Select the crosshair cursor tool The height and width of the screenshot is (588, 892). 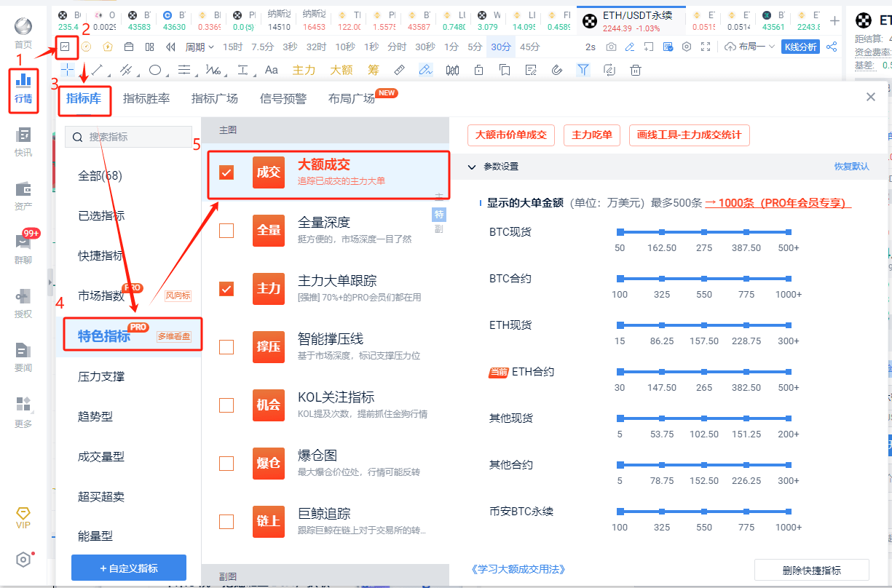pyautogui.click(x=66, y=70)
